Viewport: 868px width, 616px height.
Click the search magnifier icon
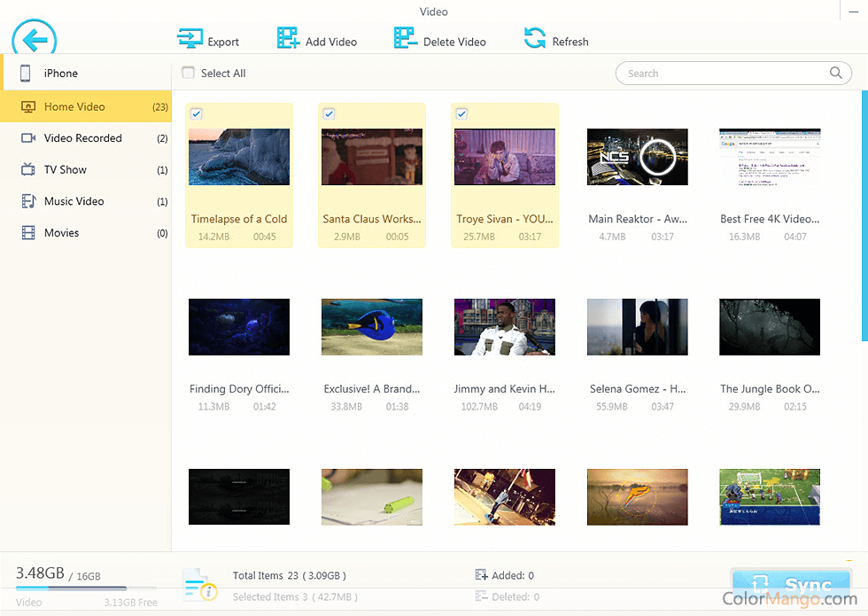(835, 74)
